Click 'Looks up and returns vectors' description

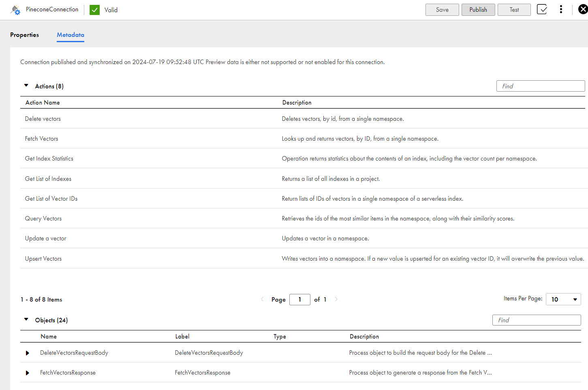(x=360, y=139)
